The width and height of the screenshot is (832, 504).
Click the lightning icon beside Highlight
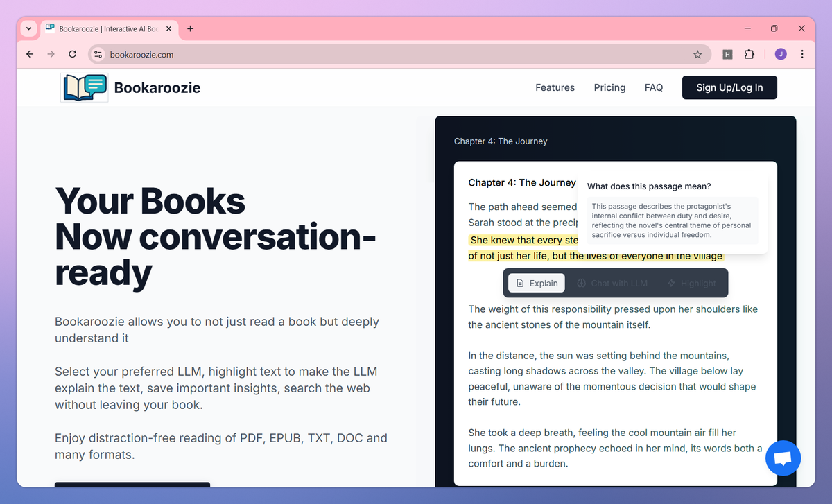[671, 283]
